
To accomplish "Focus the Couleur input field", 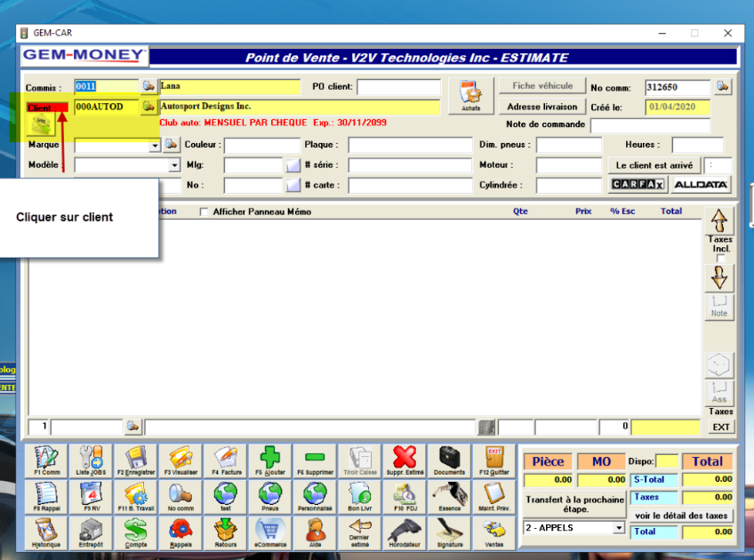I will tap(262, 145).
